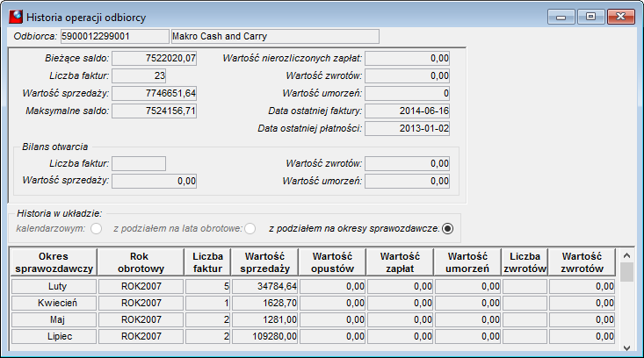
Task: Click the Lipiec row sales value 109280,00
Action: (265, 337)
